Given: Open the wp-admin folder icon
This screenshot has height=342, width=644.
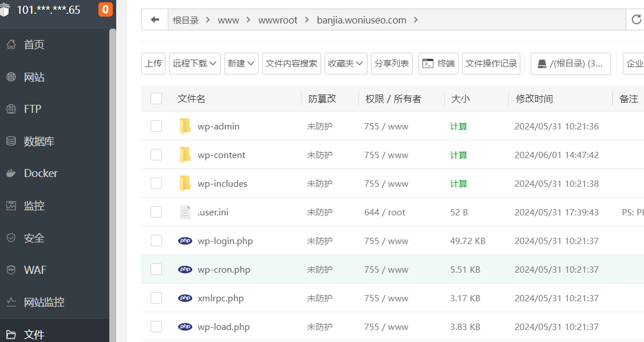Looking at the screenshot, I should pos(185,126).
